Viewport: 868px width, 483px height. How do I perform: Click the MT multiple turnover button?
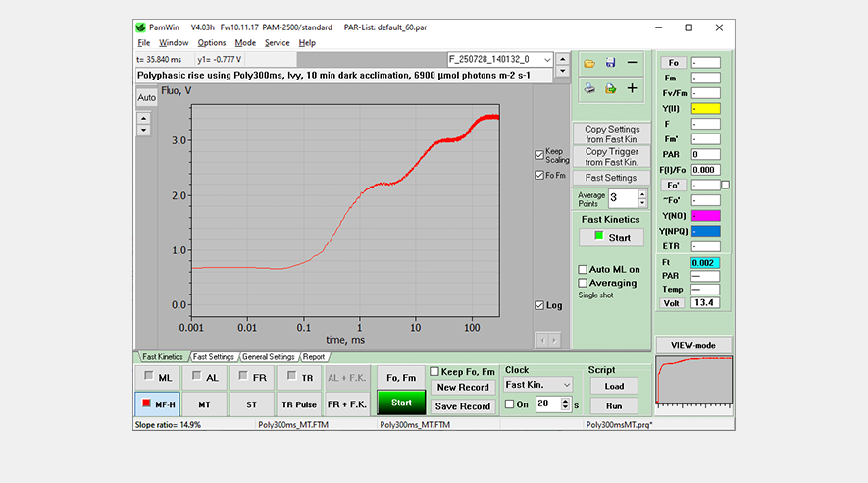(205, 404)
